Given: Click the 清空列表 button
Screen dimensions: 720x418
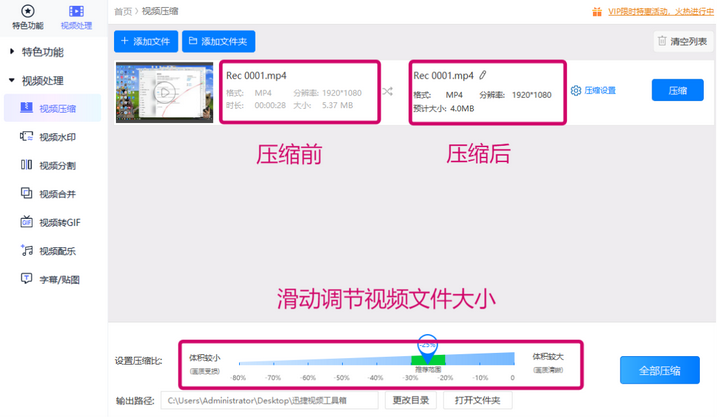Looking at the screenshot, I should pos(683,41).
